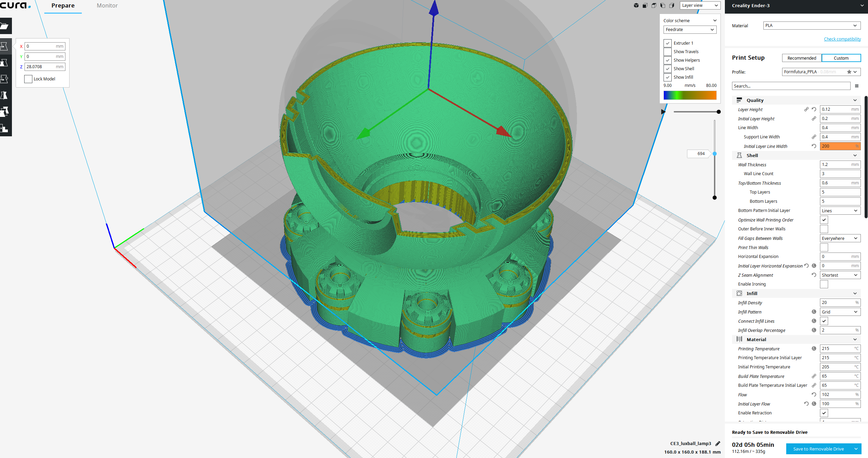This screenshot has width=868, height=458.
Task: Open the Feedrate color scheme dropdown
Action: pyautogui.click(x=689, y=30)
